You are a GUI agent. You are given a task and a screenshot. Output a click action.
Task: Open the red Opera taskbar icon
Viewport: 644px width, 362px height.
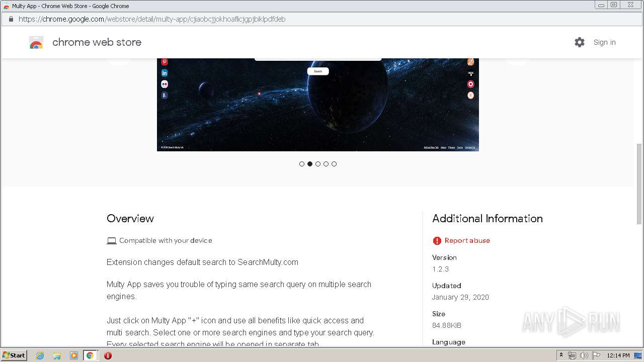click(x=108, y=355)
